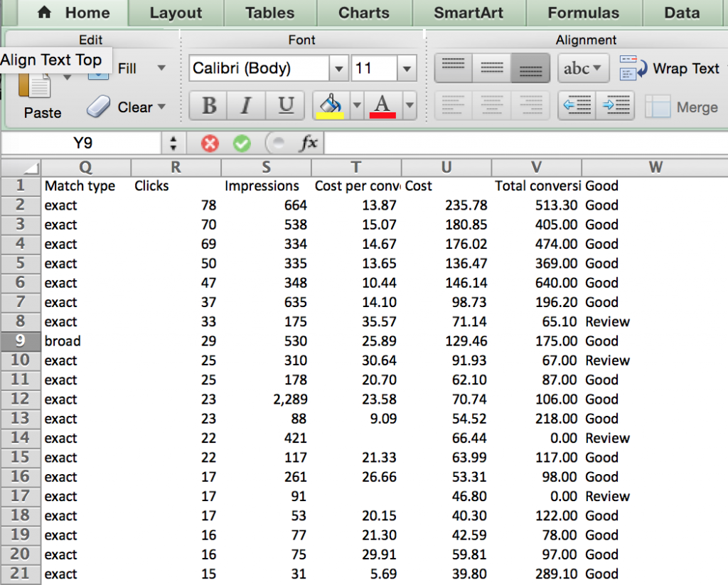Open the abc text orientation dropdown

583,68
